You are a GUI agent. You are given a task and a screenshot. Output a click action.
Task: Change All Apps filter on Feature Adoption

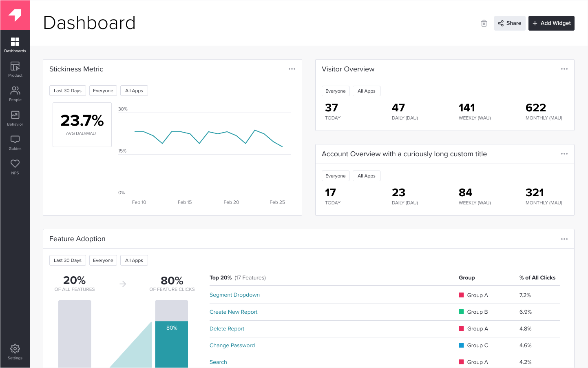134,260
